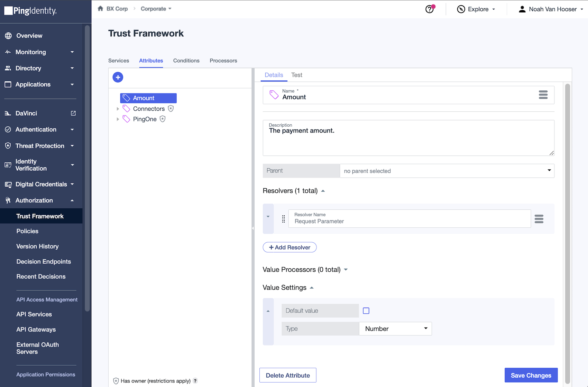Click the PingIdentity logo
The image size is (588, 387).
tap(30, 11)
